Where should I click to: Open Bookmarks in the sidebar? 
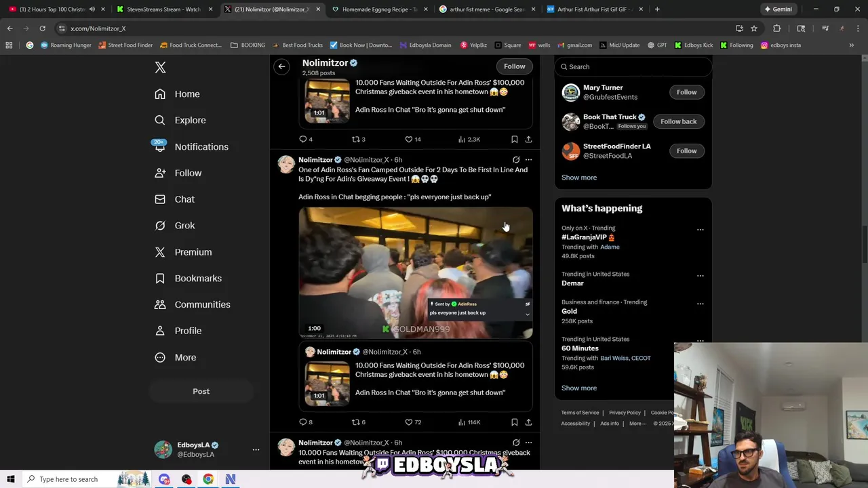(x=188, y=278)
